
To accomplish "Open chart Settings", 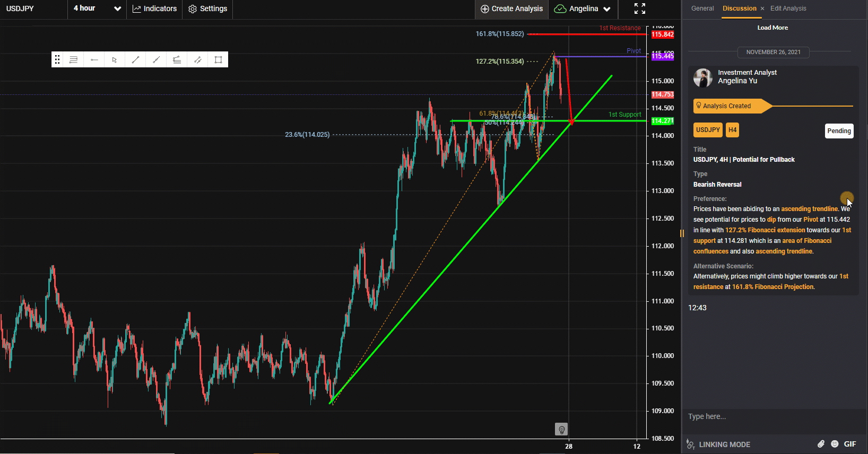I will click(x=208, y=8).
